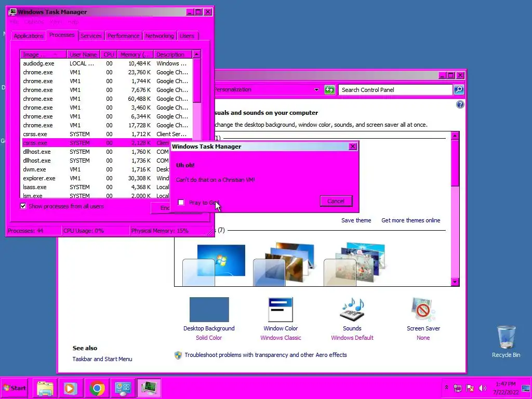This screenshot has width=532, height=399.
Task: Select the audiodg.exe process row
Action: coord(106,63)
